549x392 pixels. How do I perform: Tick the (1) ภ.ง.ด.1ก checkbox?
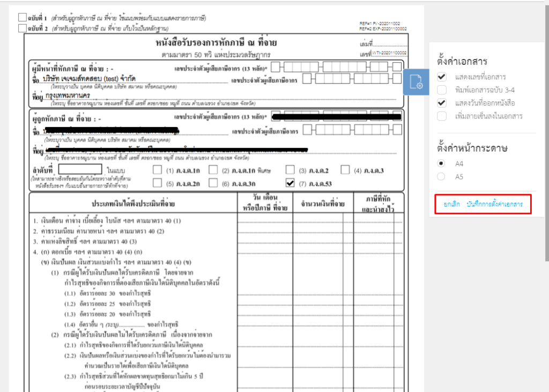click(x=157, y=169)
